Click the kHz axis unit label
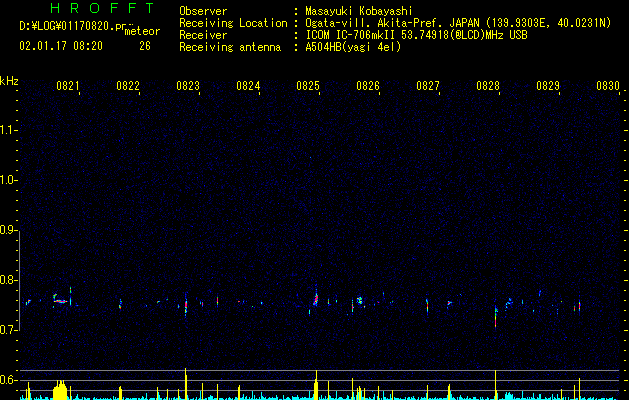This screenshot has height=400, width=629. [9, 81]
